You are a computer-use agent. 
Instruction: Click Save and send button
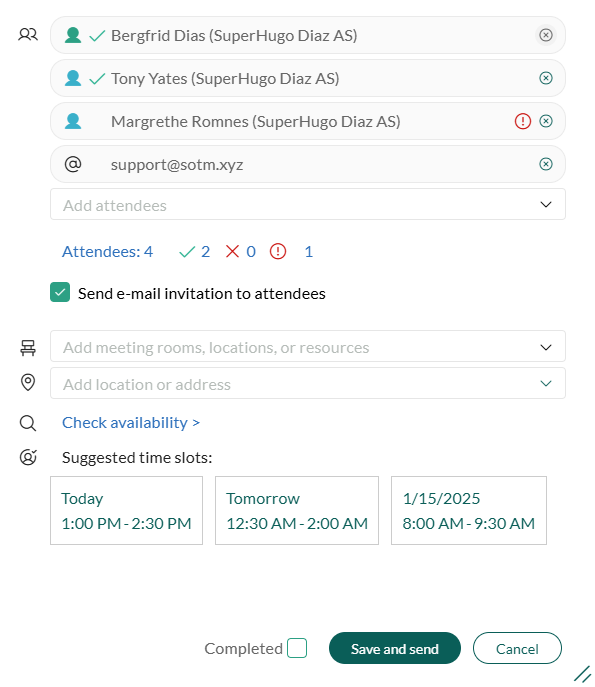coord(395,648)
